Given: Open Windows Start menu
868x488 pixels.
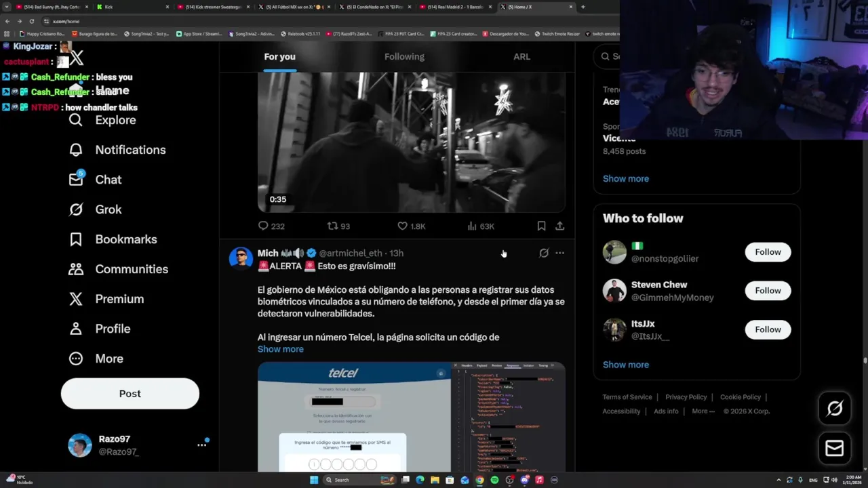Looking at the screenshot, I should coord(314,480).
